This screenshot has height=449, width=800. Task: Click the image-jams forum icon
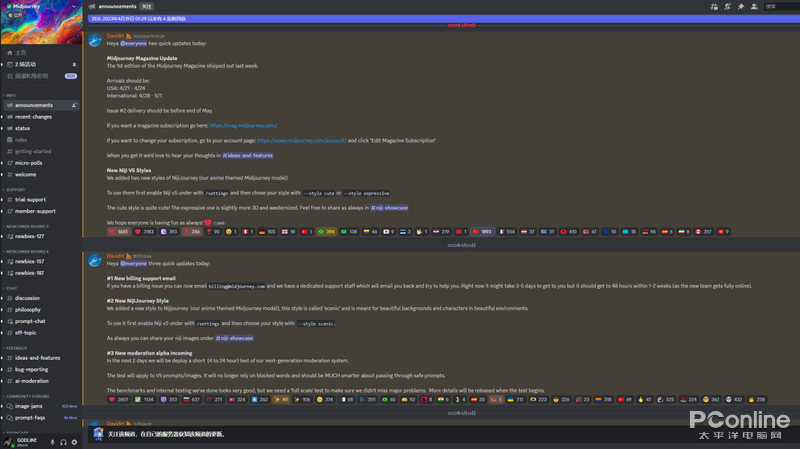pyautogui.click(x=10, y=406)
